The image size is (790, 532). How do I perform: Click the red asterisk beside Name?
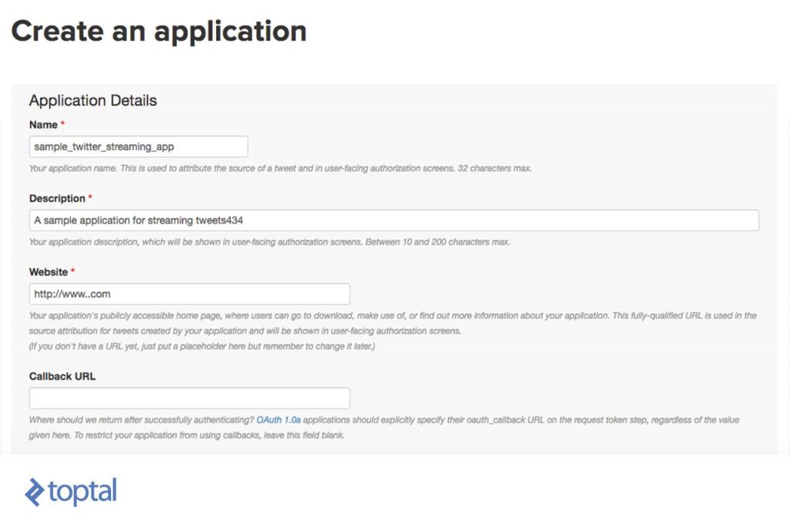click(61, 123)
